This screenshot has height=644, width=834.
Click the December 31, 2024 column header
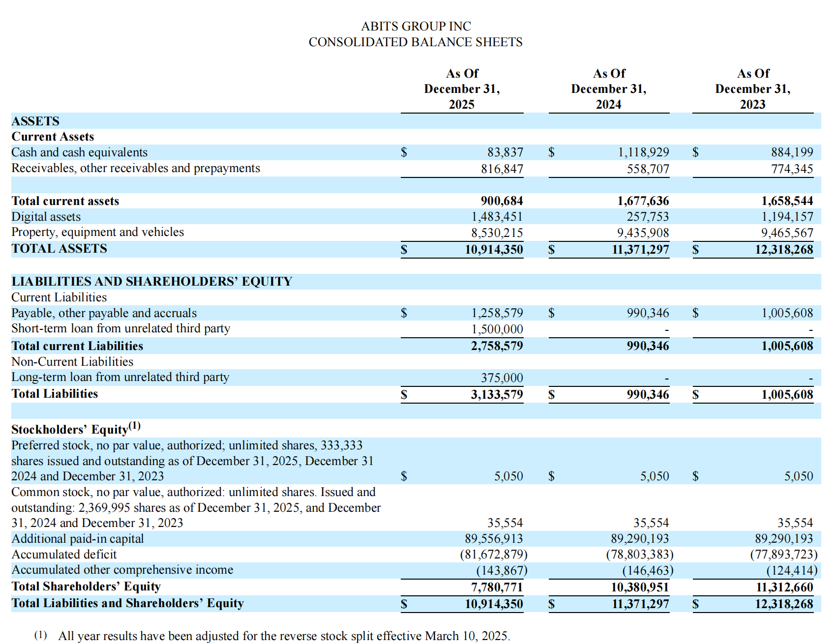609,89
